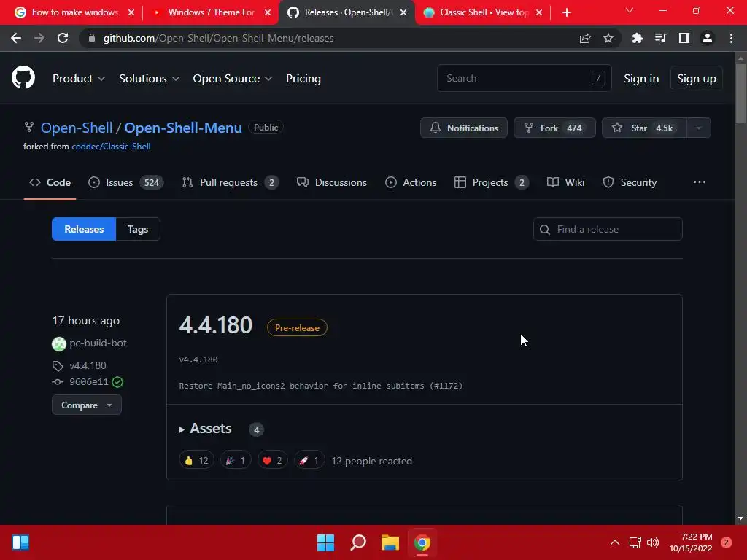Click the Notifications button
This screenshot has width=747, height=560.
pos(463,128)
